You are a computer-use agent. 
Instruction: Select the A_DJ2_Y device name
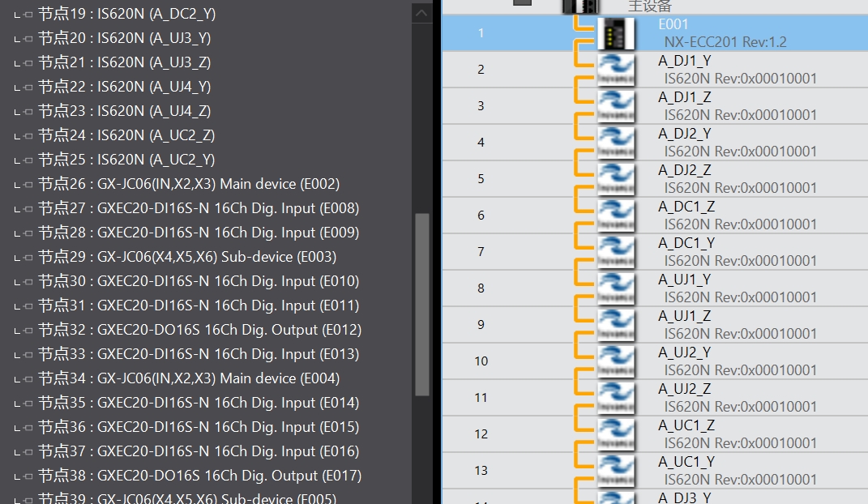(685, 134)
